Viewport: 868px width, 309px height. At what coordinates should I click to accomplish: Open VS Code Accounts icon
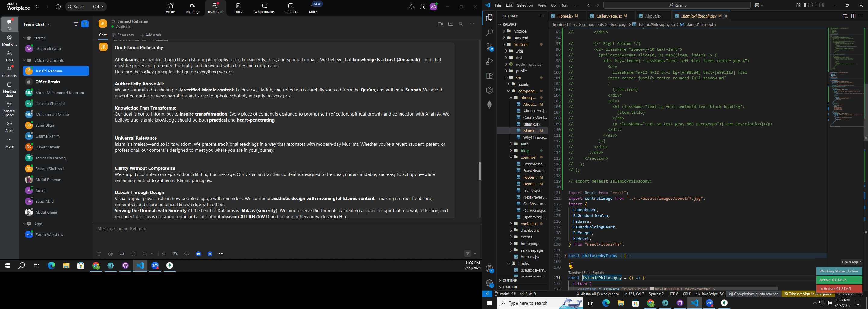click(x=489, y=269)
